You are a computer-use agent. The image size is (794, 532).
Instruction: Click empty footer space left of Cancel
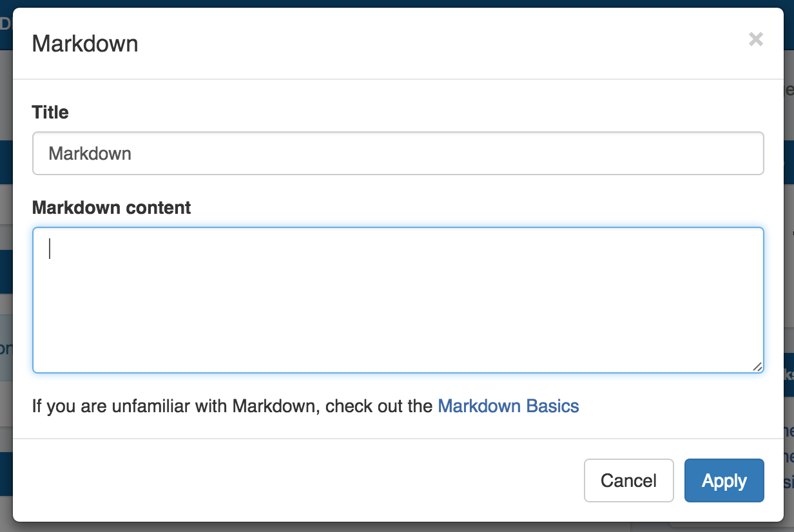tap(290, 480)
